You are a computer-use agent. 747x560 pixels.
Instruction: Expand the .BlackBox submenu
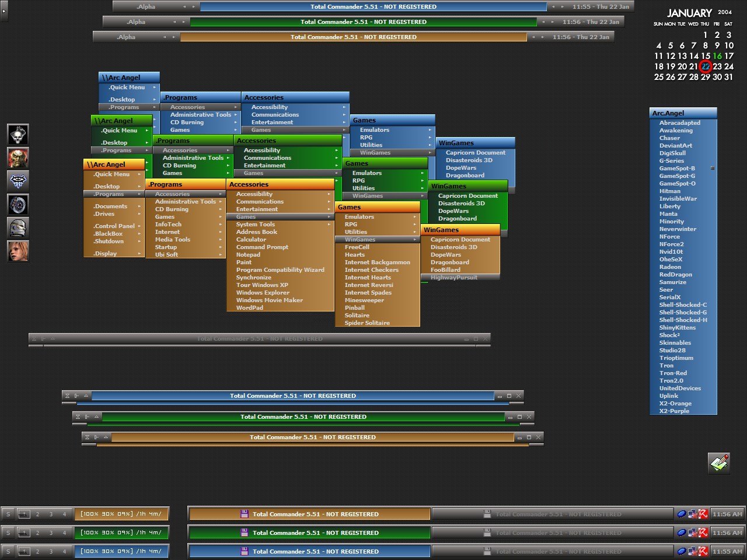pos(113,234)
